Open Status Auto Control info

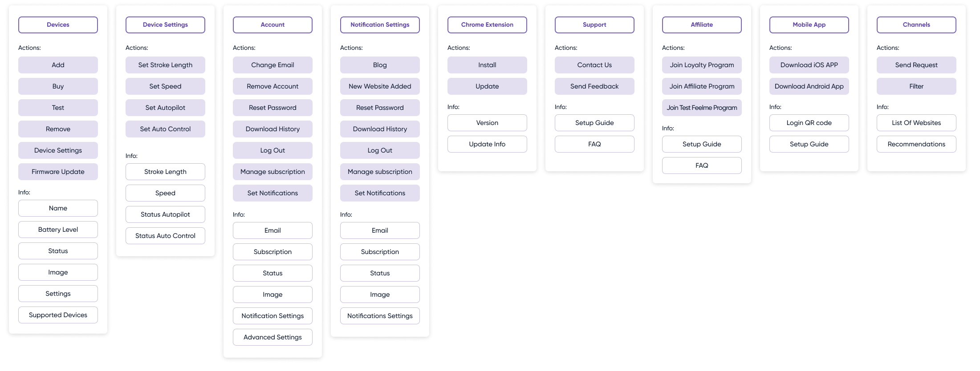click(165, 236)
